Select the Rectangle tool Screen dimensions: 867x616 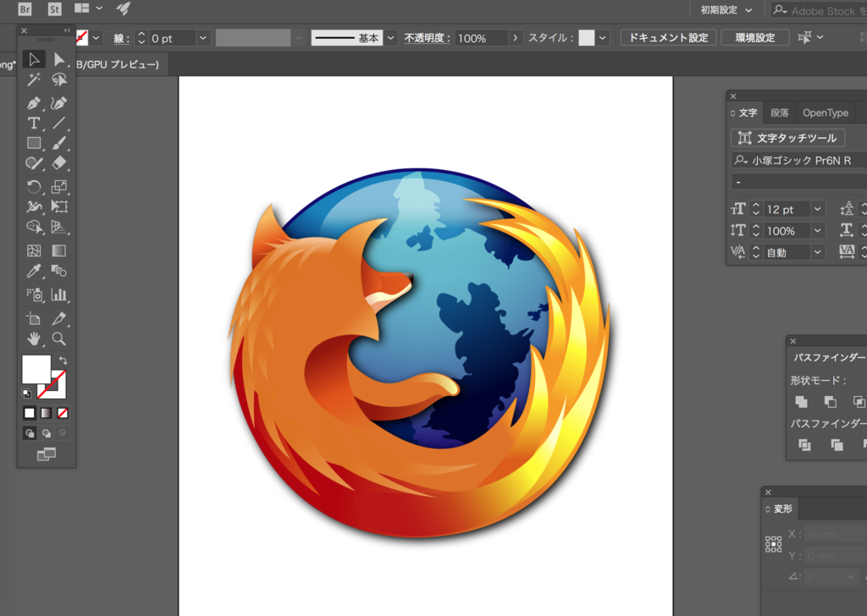click(x=34, y=143)
